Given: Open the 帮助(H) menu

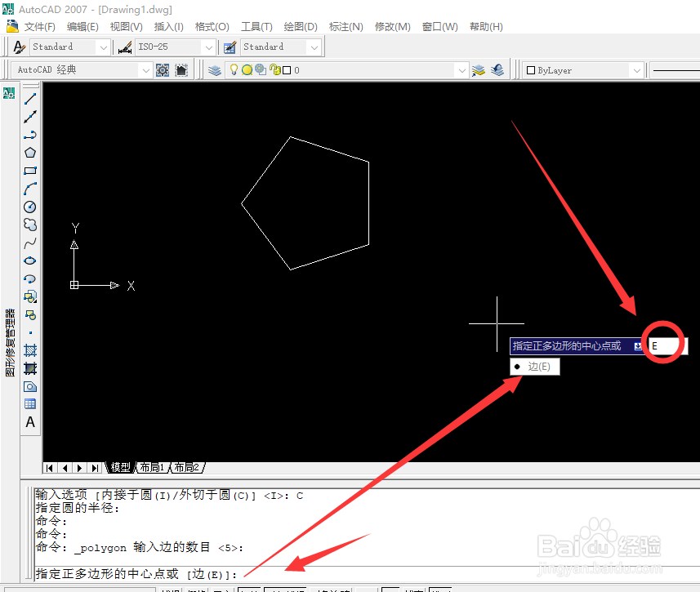Looking at the screenshot, I should click(x=486, y=27).
